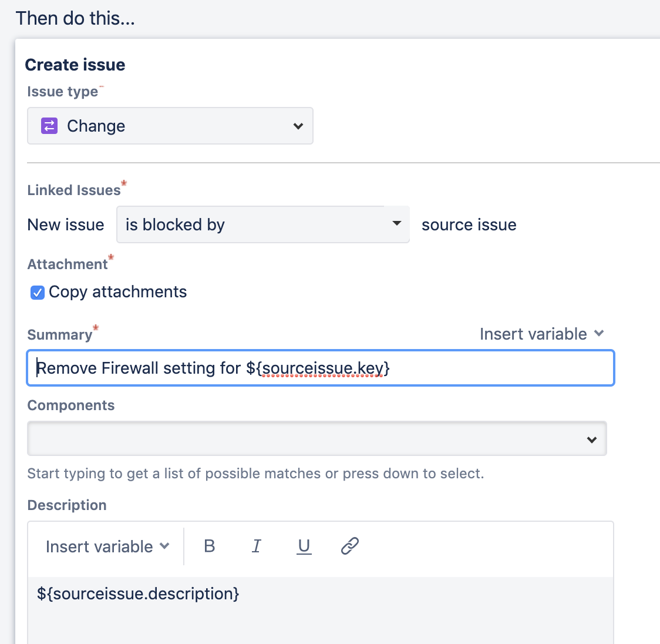Click the 'Summary' field label
Image resolution: width=660 pixels, height=644 pixels.
(60, 334)
